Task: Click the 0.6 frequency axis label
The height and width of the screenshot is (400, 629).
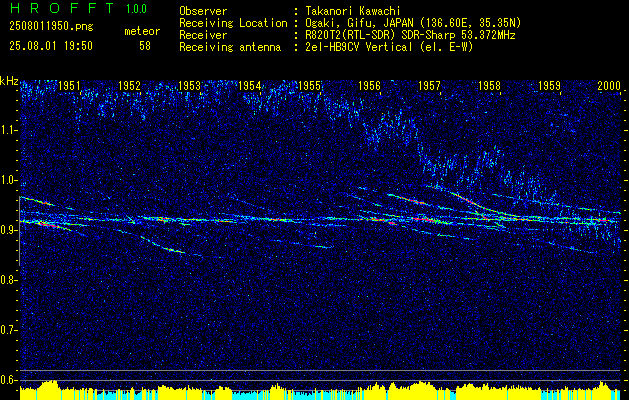Action: pos(9,380)
